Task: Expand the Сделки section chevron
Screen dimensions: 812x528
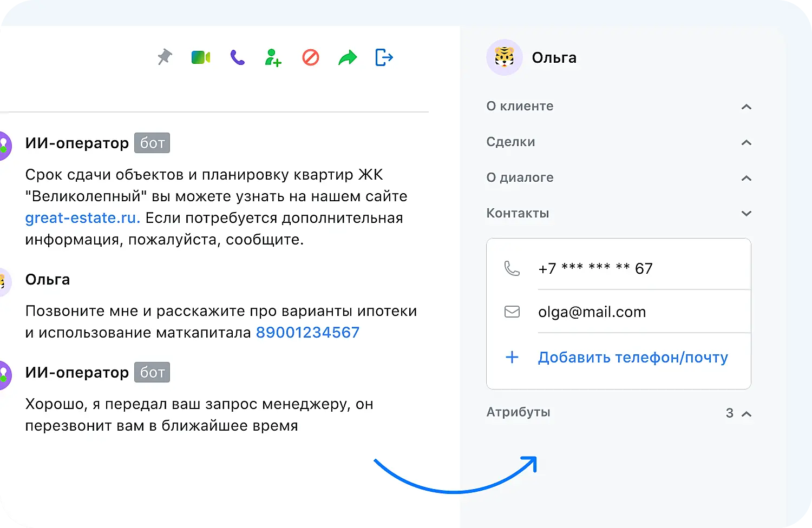Action: click(746, 142)
